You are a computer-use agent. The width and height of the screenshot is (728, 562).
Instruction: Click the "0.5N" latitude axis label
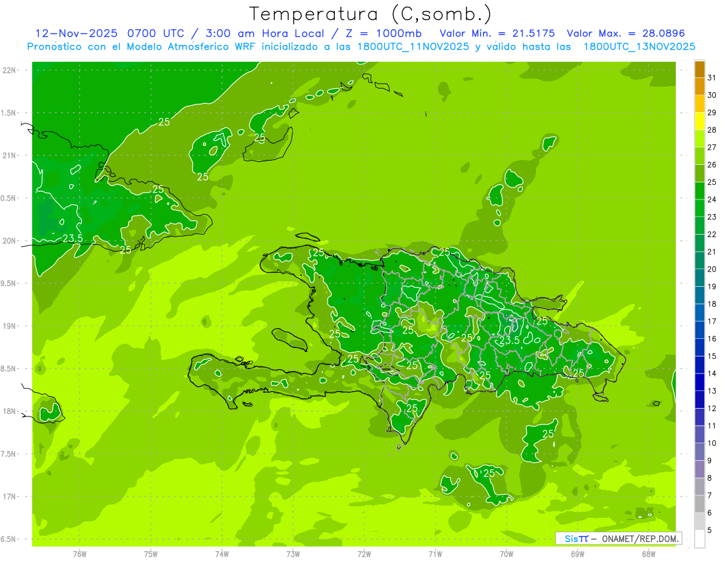[x=8, y=198]
